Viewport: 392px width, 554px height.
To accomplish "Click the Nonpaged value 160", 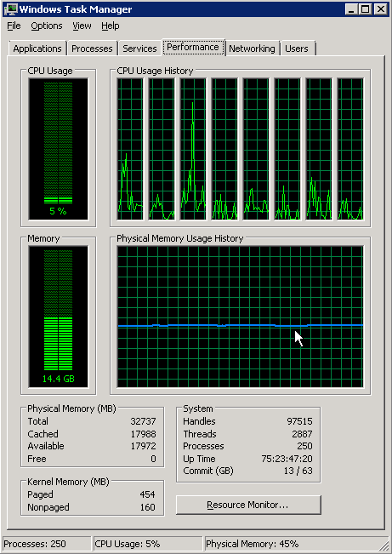I will point(147,507).
